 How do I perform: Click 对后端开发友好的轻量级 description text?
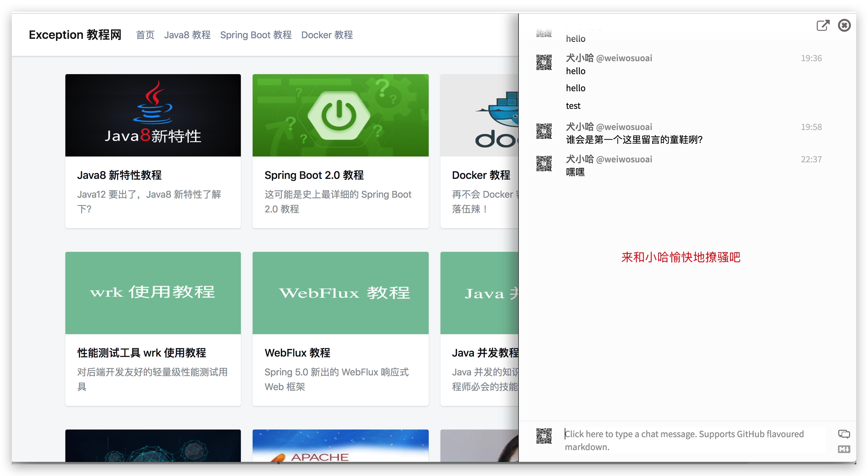152,380
